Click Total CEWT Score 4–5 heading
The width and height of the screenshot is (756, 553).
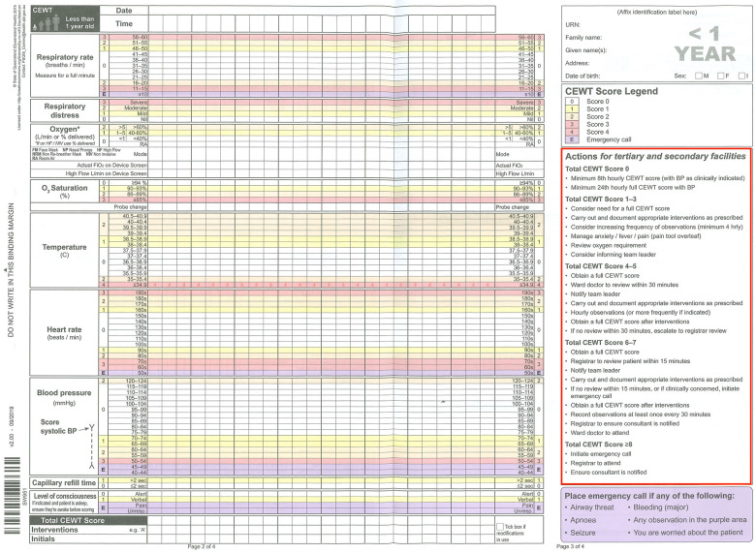point(601,266)
